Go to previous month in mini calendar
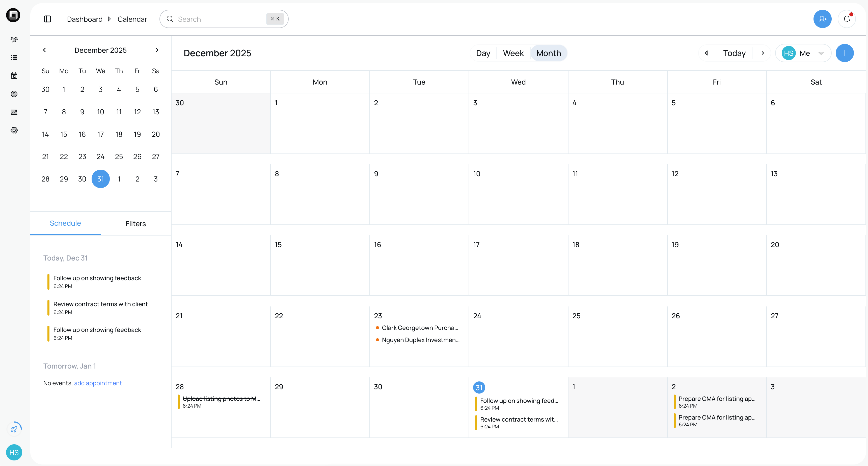The width and height of the screenshot is (868, 466). tap(44, 50)
